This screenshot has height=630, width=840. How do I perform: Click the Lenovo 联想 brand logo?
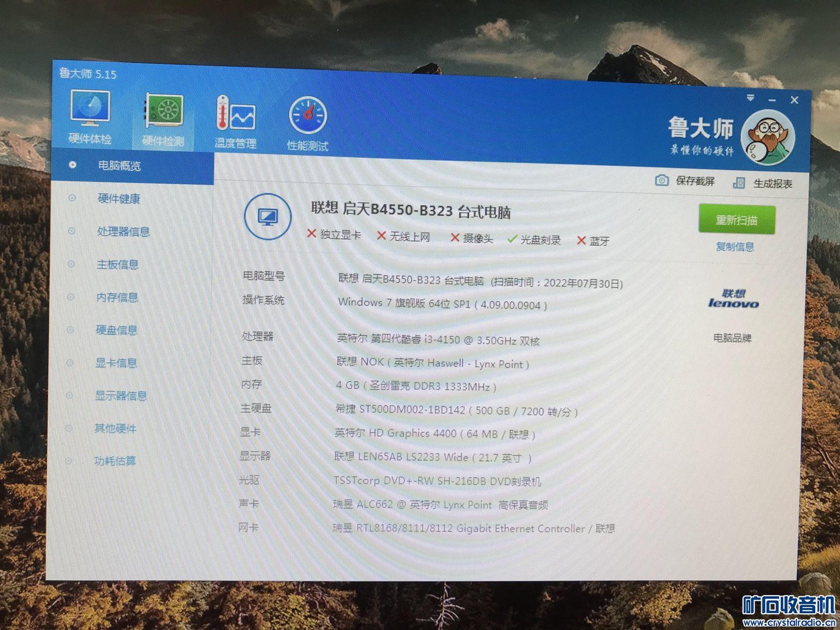point(733,298)
